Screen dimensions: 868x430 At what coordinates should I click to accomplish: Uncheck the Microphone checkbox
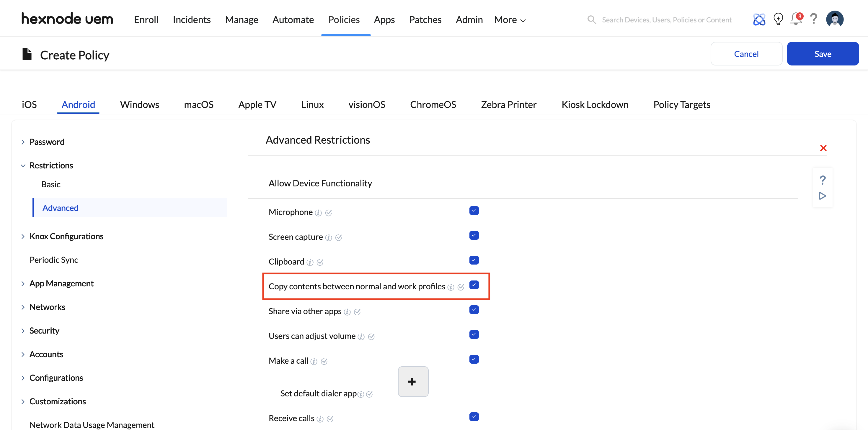pyautogui.click(x=474, y=211)
